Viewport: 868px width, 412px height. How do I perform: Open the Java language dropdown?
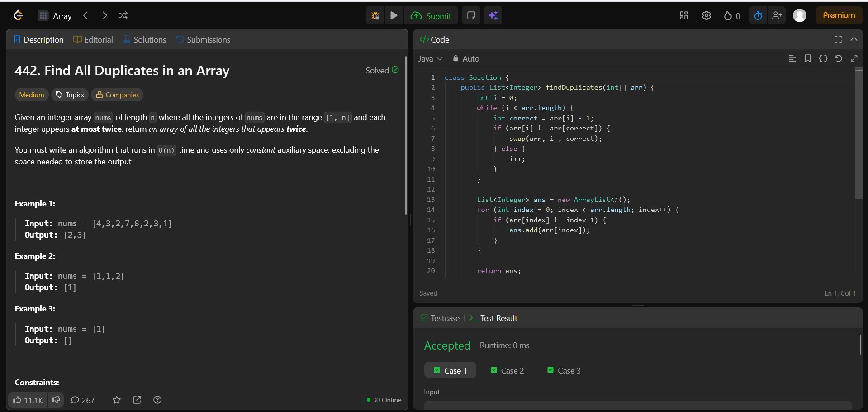tap(430, 59)
